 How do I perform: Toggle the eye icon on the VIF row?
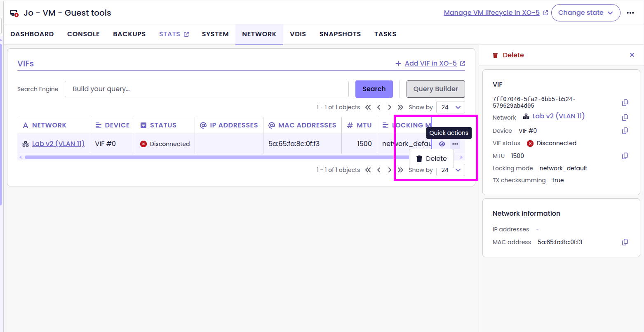442,144
